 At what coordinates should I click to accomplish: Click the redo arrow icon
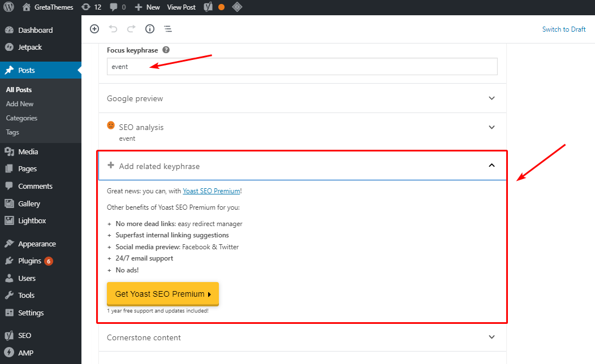[131, 29]
